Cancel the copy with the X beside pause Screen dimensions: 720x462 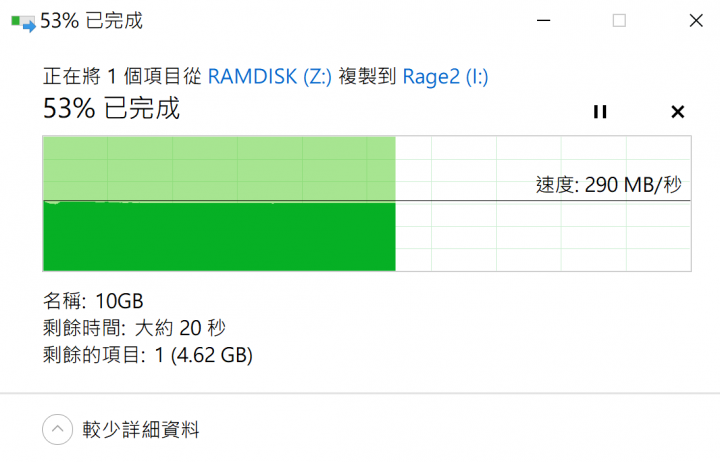(x=678, y=112)
